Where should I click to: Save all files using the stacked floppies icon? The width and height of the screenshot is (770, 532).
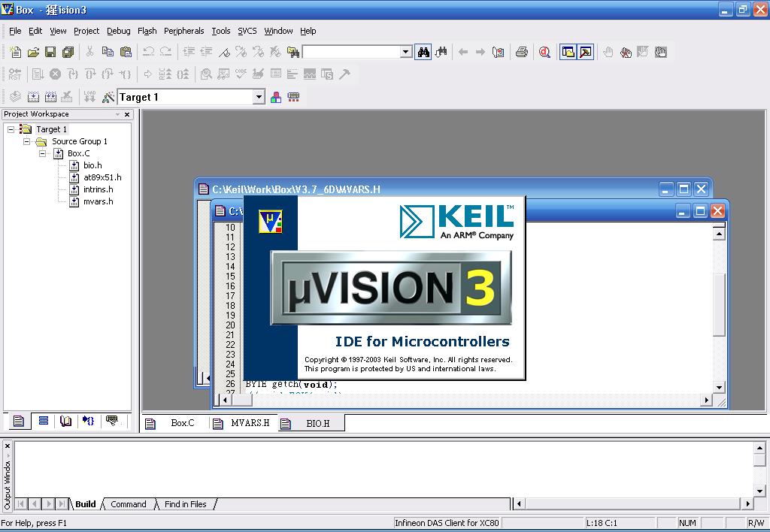68,52
